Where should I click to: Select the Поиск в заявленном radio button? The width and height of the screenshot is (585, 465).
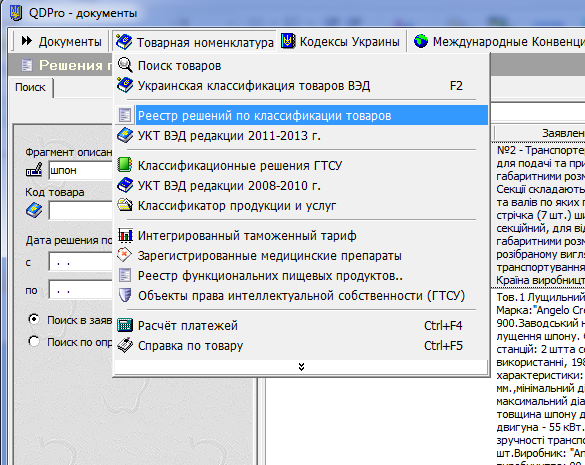34,319
